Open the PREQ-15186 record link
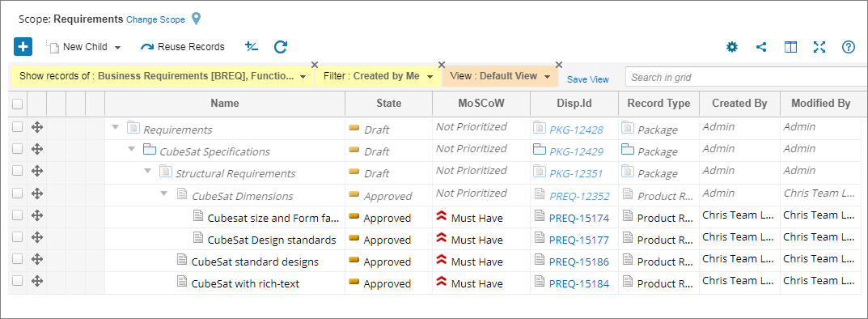The height and width of the screenshot is (319, 868). 579,262
